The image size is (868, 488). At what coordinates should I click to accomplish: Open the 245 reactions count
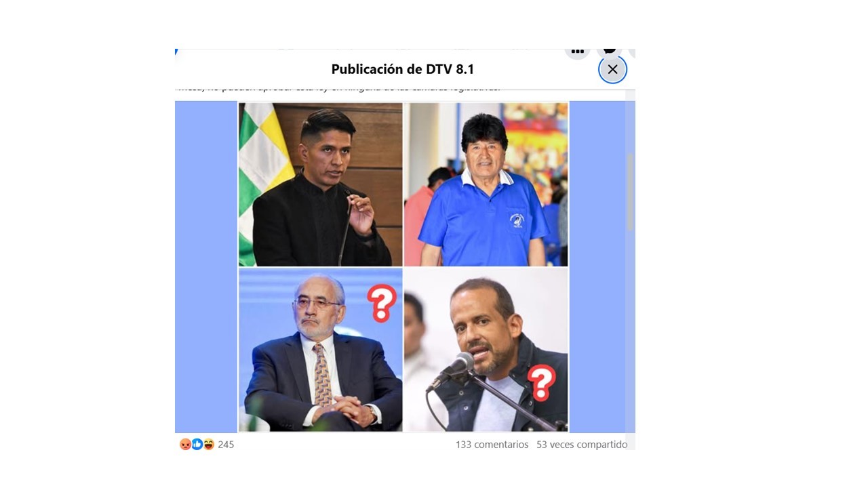pos(226,445)
